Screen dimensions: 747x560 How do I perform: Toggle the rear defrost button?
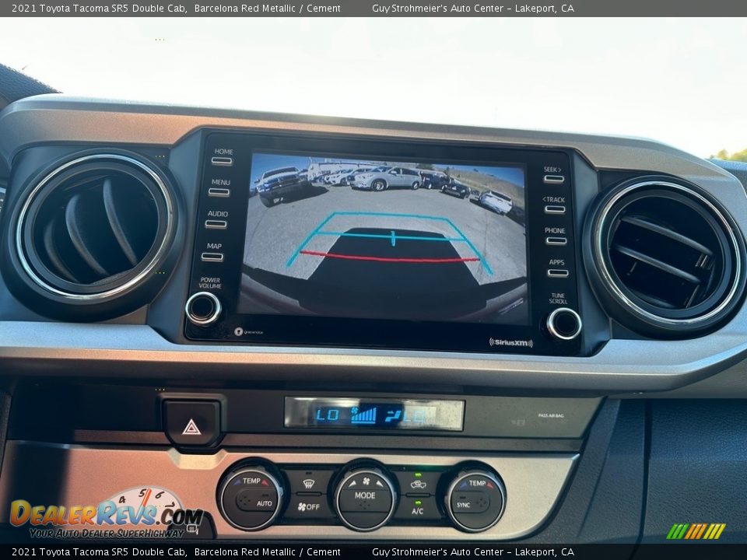click(309, 485)
